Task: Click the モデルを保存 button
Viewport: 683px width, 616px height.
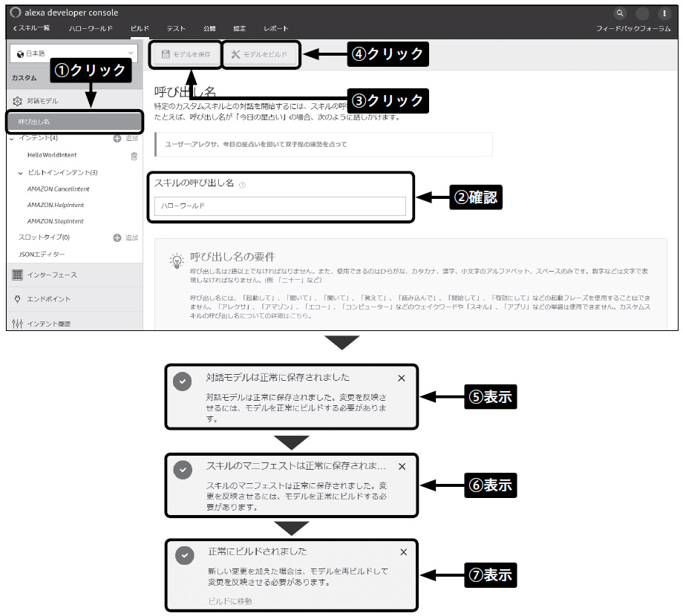Action: (186, 54)
